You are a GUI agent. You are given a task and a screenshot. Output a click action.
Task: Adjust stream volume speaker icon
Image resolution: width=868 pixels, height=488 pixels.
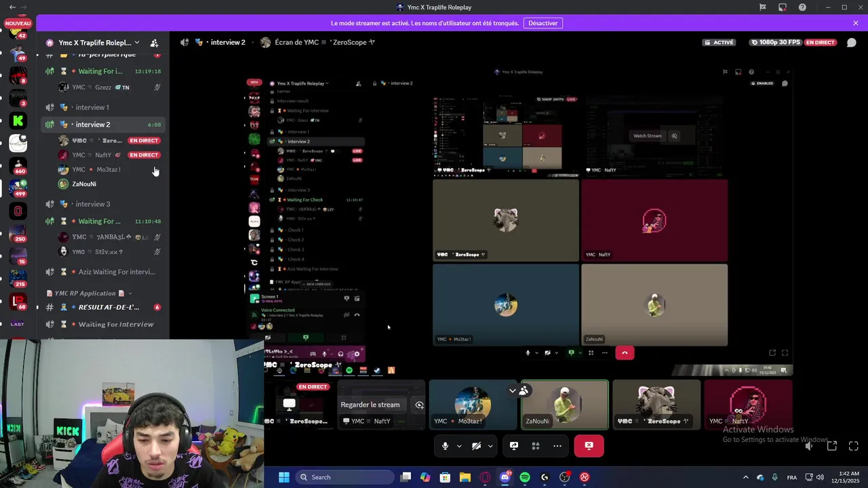[809, 446]
